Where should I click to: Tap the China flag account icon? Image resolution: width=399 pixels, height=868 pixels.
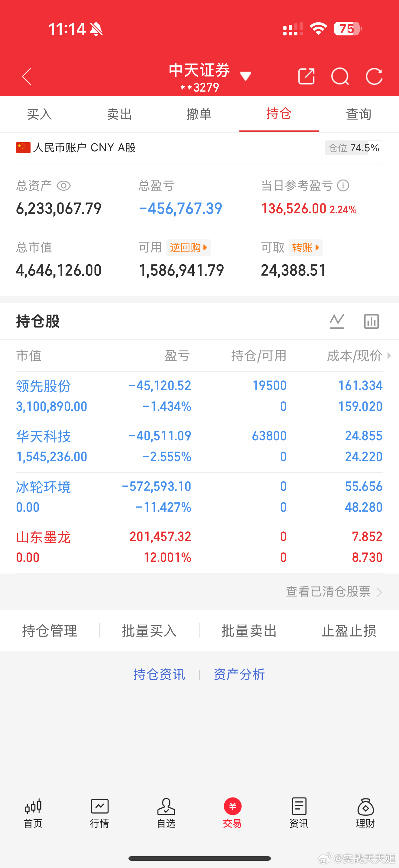[x=23, y=148]
